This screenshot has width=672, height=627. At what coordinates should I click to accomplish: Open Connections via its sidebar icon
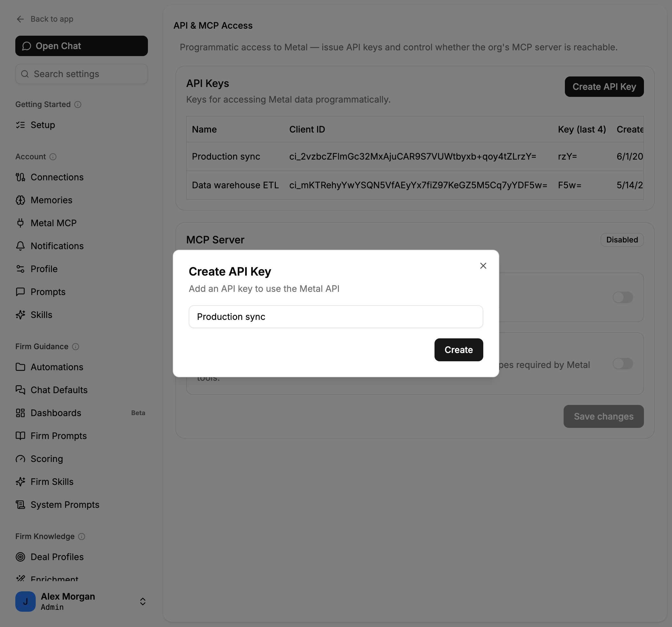20,177
